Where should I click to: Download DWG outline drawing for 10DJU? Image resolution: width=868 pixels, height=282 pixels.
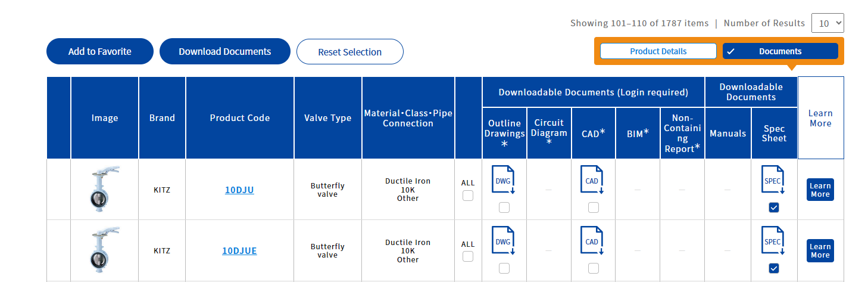click(504, 181)
